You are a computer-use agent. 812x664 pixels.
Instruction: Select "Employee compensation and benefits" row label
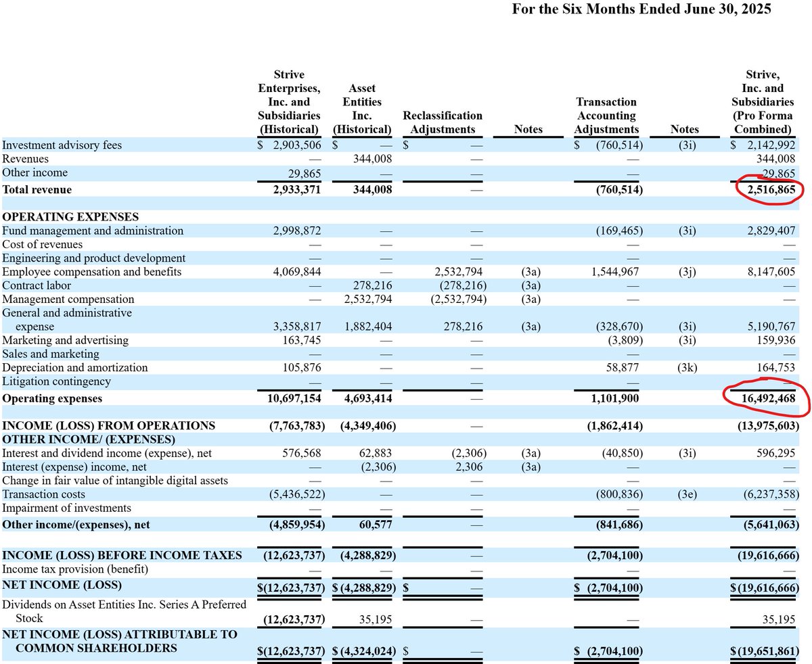click(x=92, y=272)
